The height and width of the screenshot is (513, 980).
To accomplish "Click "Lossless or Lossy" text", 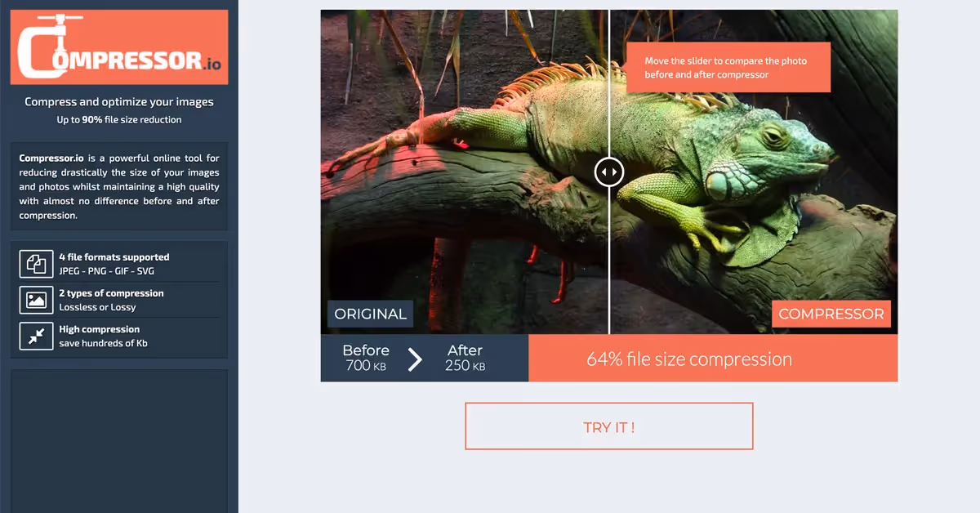I will point(97,307).
